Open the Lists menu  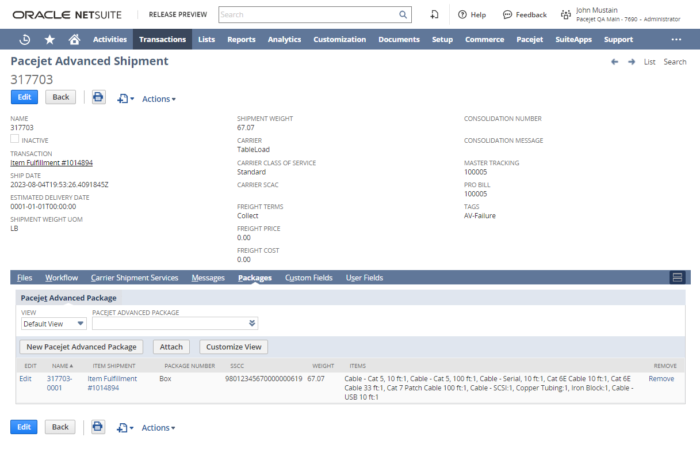pos(206,39)
